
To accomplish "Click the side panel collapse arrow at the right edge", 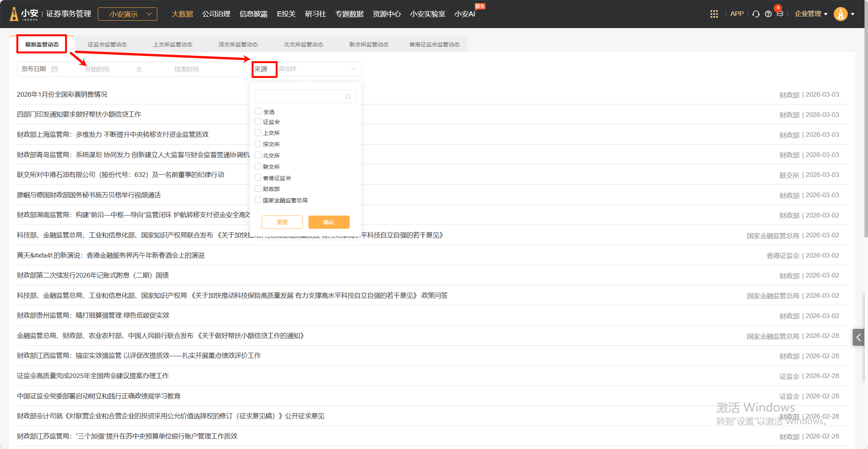I will [859, 338].
